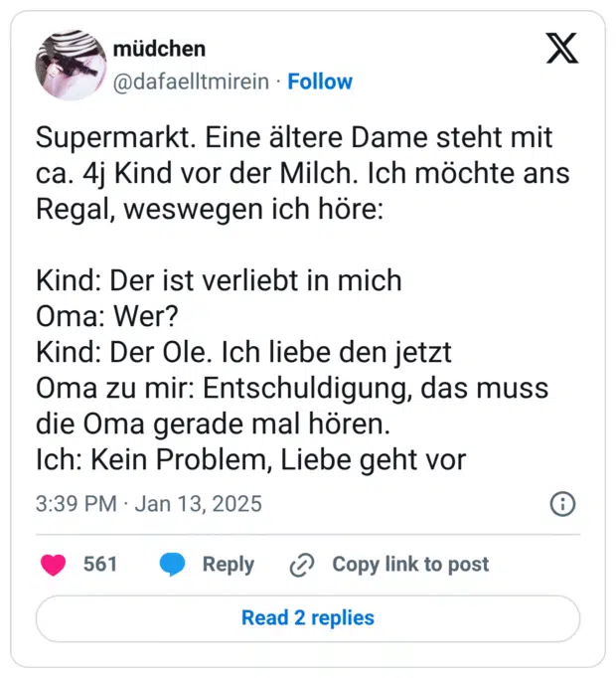Click the Jan 13, 2025 date
Viewport: 616px width, 678px height.
(199, 504)
